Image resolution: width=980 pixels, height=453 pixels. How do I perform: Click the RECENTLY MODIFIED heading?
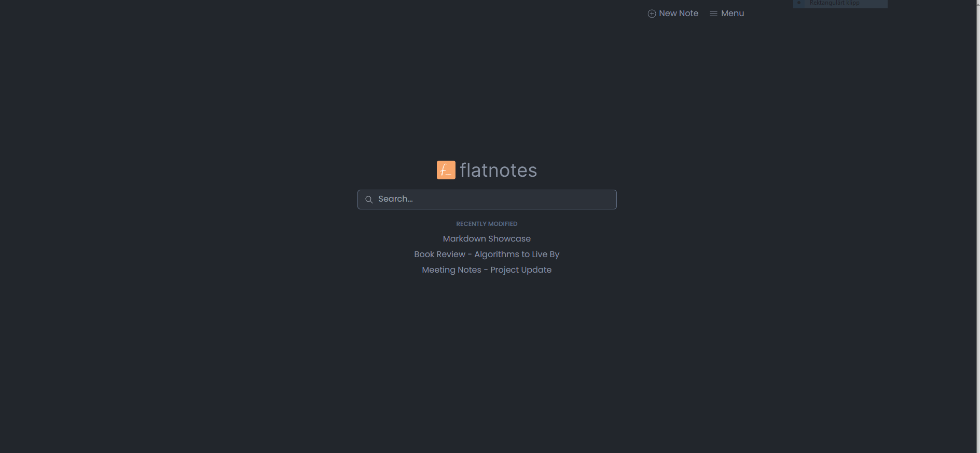(x=487, y=224)
